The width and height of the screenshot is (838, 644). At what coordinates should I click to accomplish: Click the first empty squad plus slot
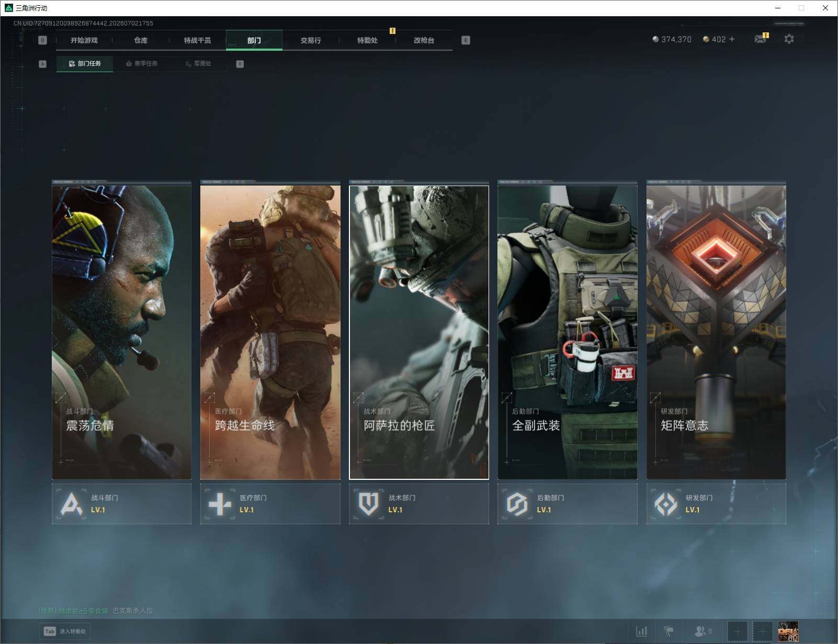click(737, 631)
